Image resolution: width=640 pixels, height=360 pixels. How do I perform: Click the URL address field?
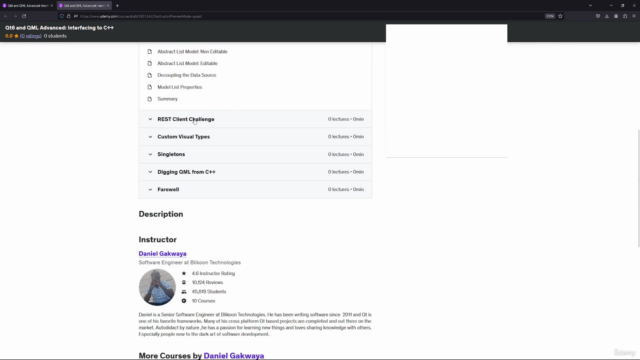tap(310, 16)
